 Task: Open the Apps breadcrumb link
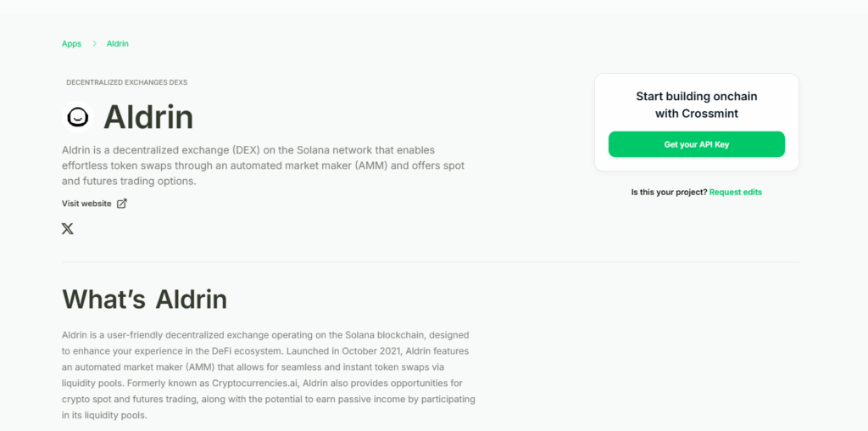(x=71, y=43)
